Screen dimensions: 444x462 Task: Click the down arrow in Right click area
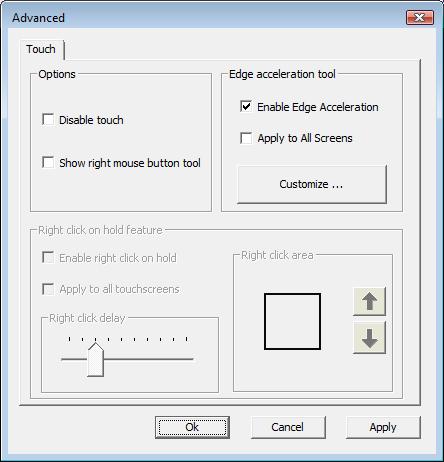point(369,339)
